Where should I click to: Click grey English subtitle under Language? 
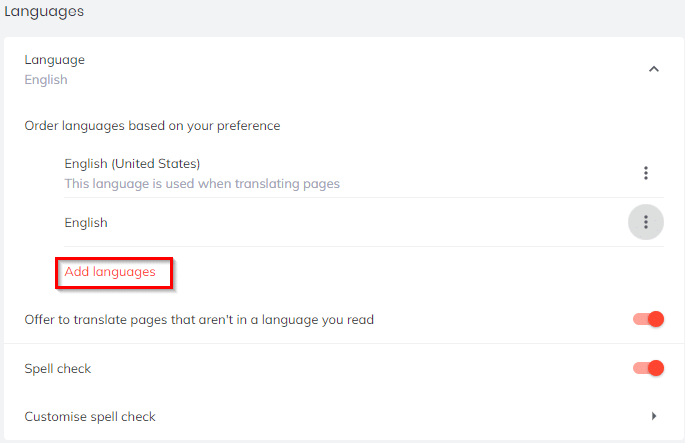[46, 80]
